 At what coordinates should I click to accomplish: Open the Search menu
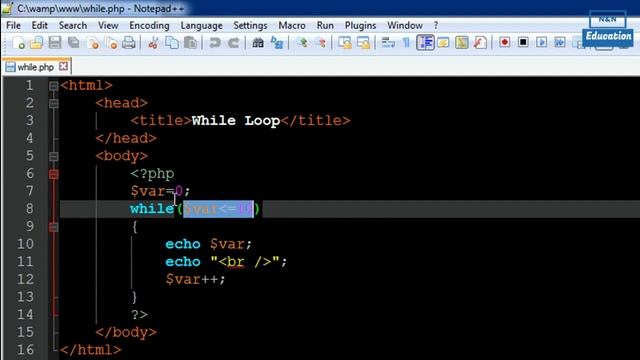pos(73,25)
